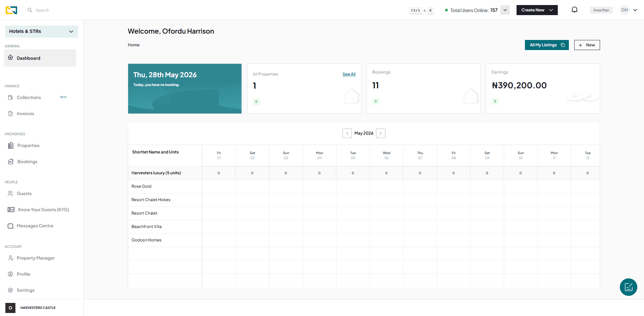
Task: Select the Resort Chalet unit row
Action: (364, 213)
